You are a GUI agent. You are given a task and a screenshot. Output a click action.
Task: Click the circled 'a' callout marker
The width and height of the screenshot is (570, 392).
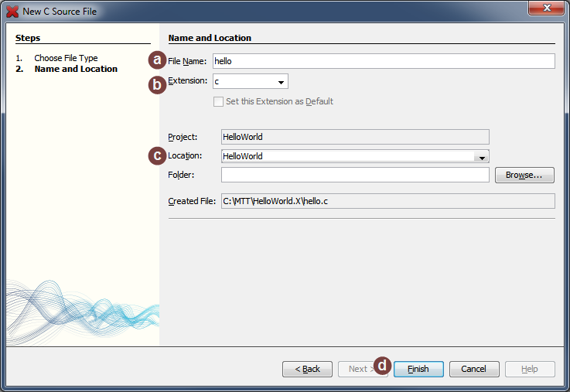(x=159, y=60)
